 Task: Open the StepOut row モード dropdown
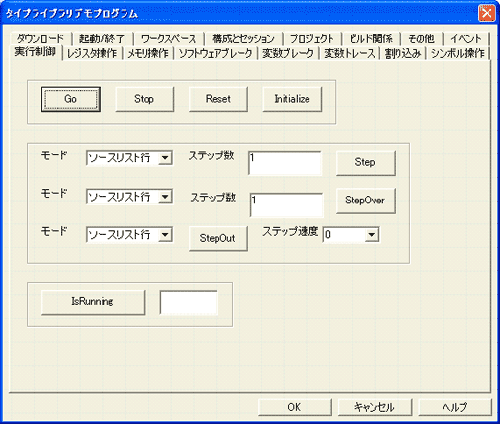129,235
